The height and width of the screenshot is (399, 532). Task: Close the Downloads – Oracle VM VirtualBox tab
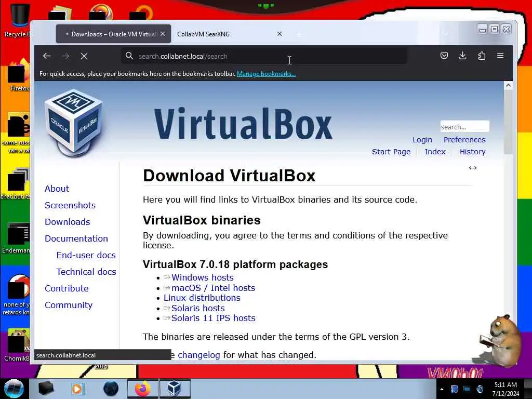click(163, 34)
